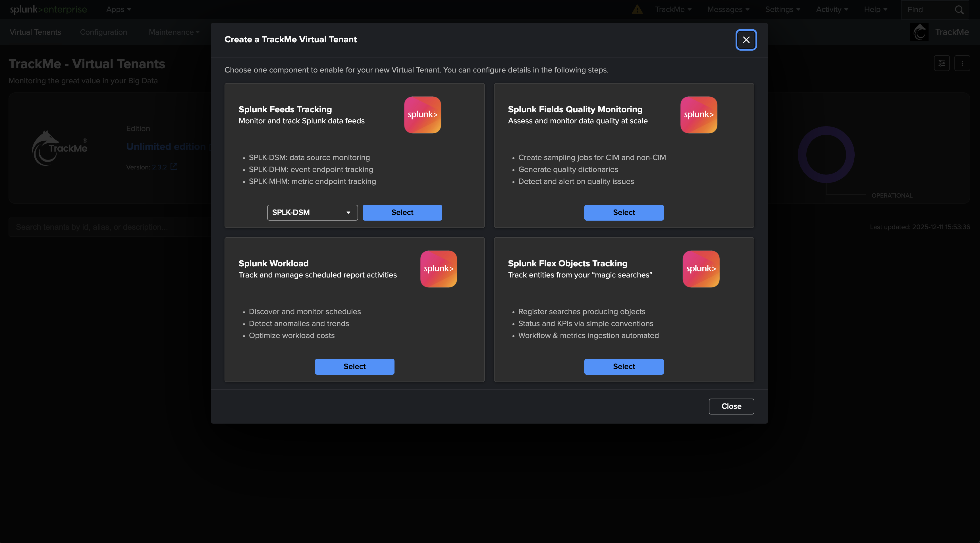Click the warning triangle icon in top bar
The width and height of the screenshot is (980, 543).
click(x=637, y=9)
